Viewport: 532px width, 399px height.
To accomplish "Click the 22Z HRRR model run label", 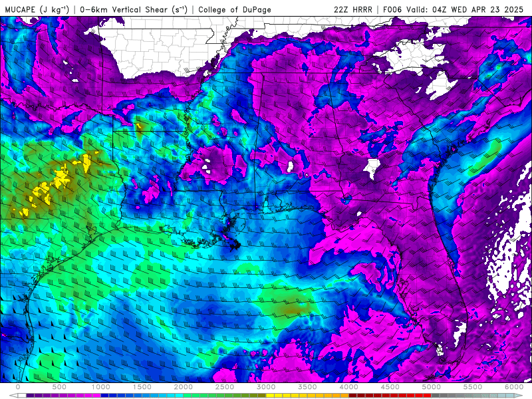I will point(353,9).
